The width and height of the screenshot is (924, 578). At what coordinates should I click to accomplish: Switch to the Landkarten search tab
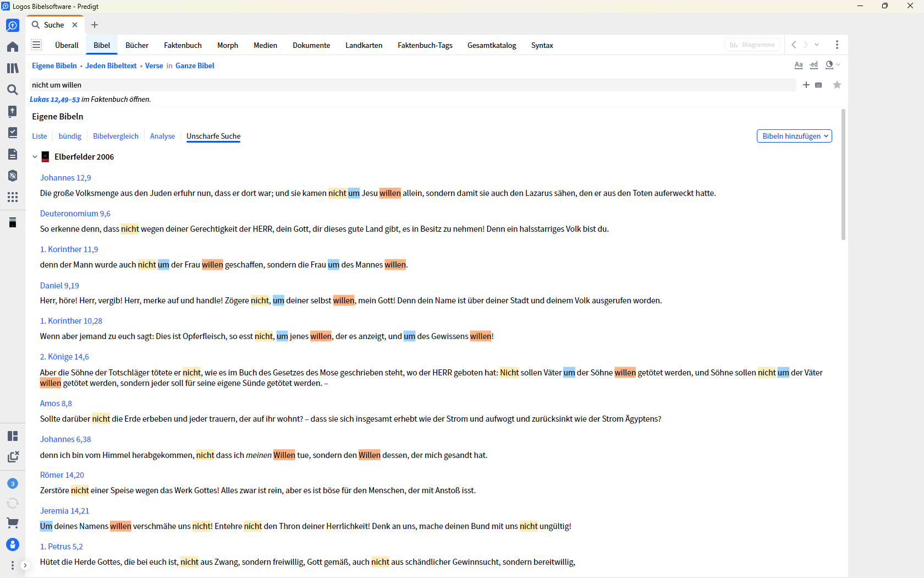click(364, 45)
